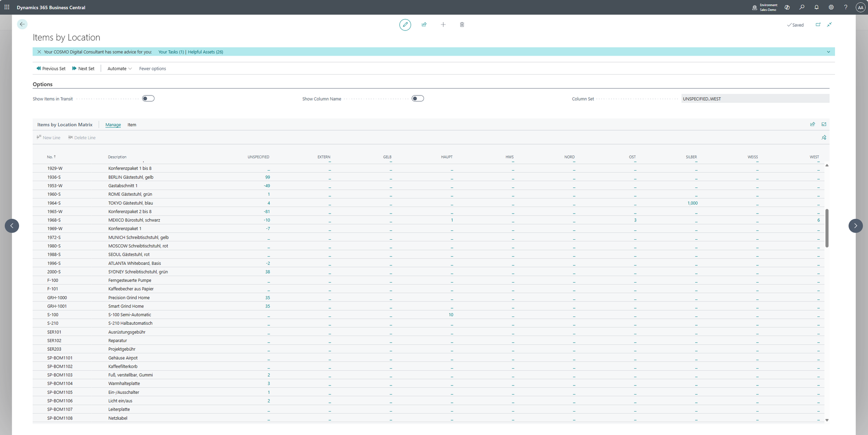Click the trash delete icon
The image size is (868, 435).
462,25
